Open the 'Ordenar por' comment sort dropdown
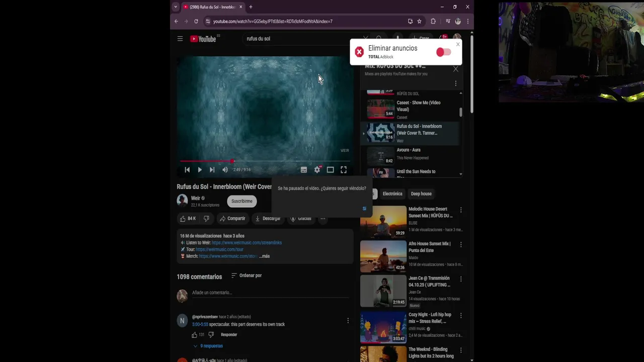Screen dimensions: 644x362 [247, 276]
